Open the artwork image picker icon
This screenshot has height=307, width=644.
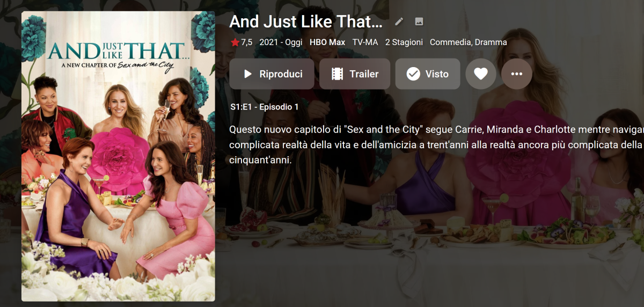(x=419, y=22)
